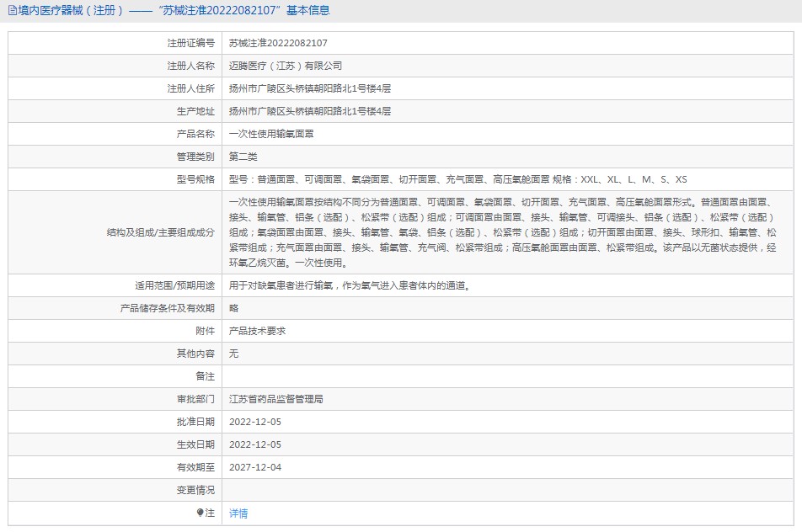The width and height of the screenshot is (802, 532).
Task: Click the 批准日期 label cell
Action: click(115, 422)
